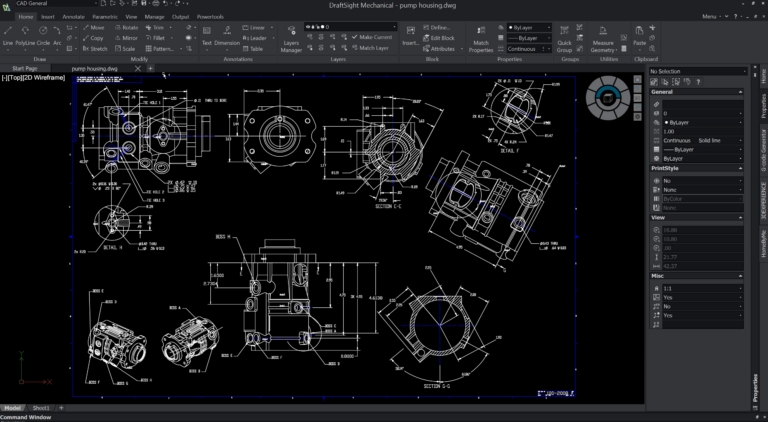
Task: Click the Mirror tool
Action: point(126,38)
